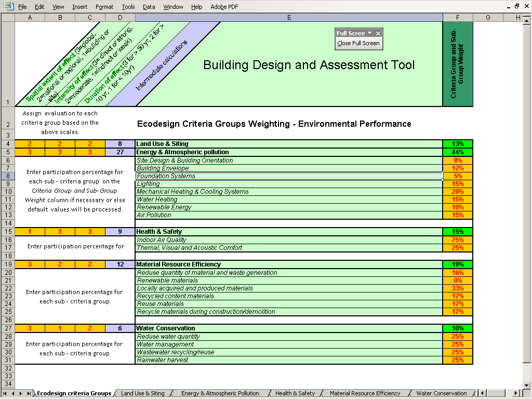Open the Format menu
This screenshot has height=399, width=532.
(x=104, y=7)
